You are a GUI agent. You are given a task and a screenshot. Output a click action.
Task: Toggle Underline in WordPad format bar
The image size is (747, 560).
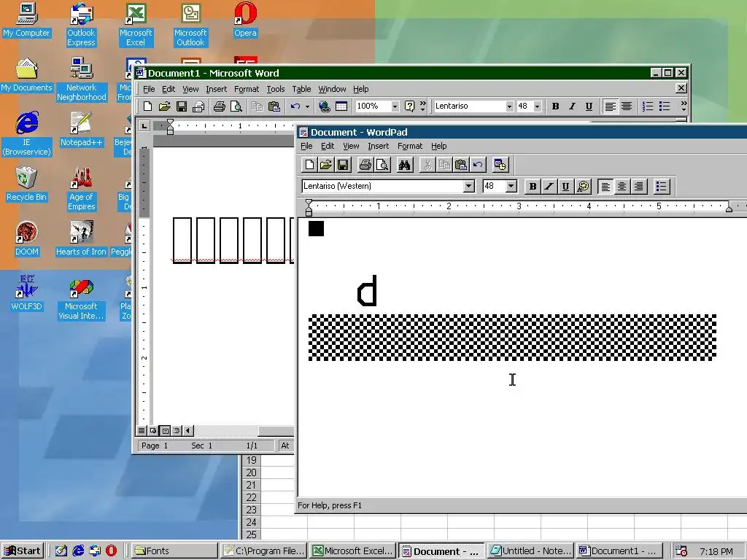pos(565,186)
